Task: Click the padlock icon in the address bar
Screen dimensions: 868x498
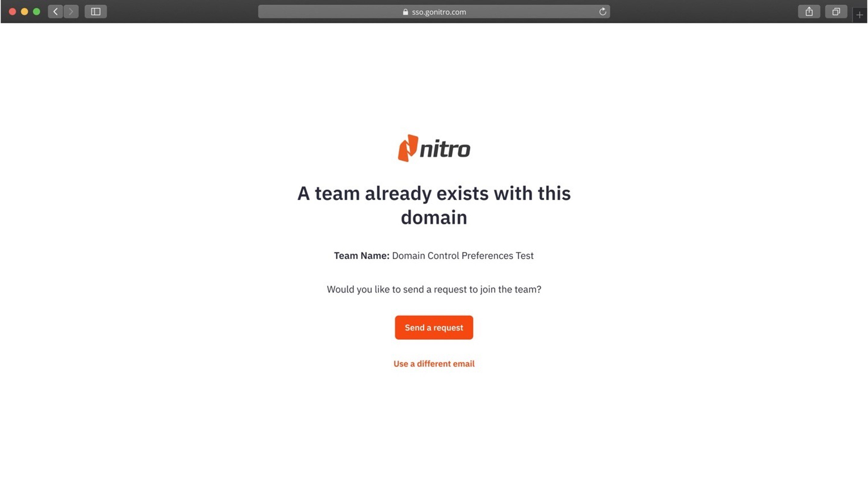Action: point(405,12)
